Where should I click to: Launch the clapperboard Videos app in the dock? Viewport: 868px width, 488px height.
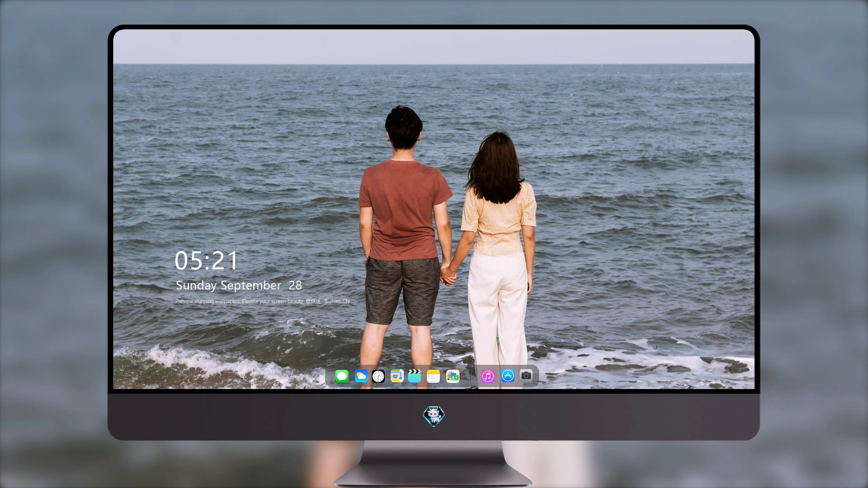coord(415,376)
